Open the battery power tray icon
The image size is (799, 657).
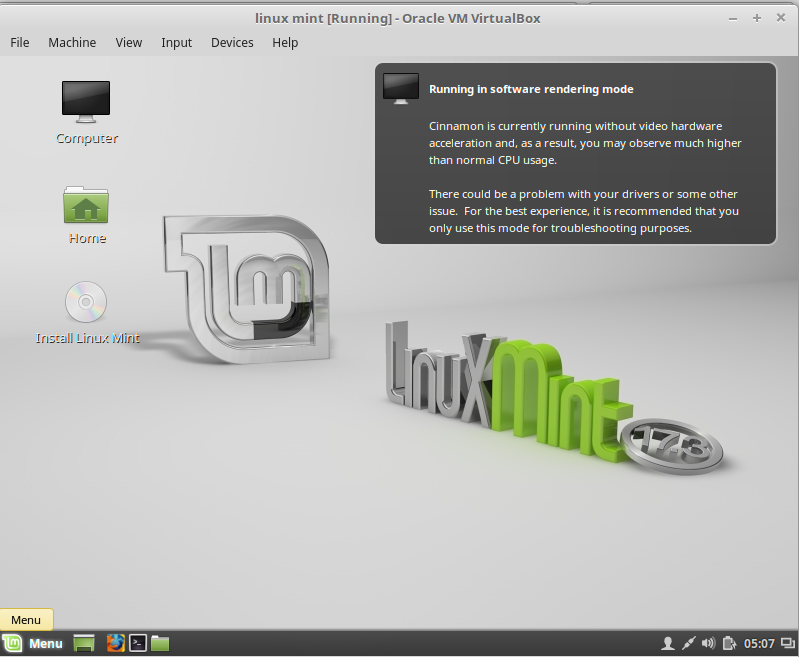[x=729, y=643]
